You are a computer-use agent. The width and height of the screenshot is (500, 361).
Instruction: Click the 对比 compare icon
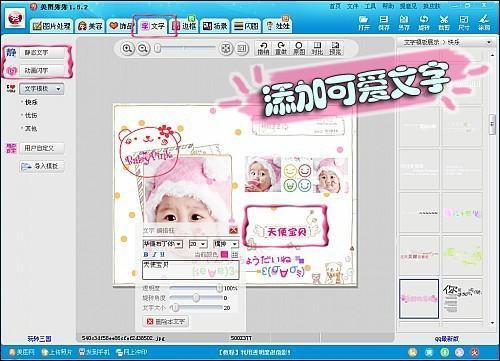317,48
